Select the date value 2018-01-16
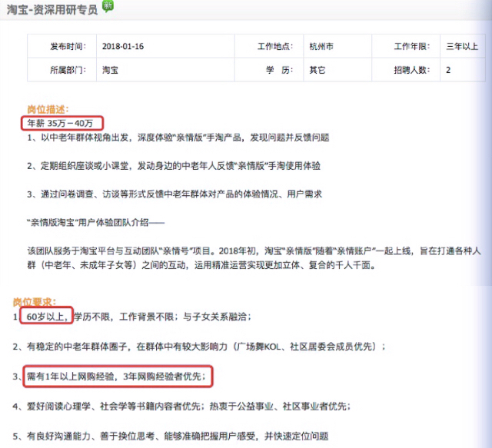The image size is (492, 448). (x=123, y=46)
